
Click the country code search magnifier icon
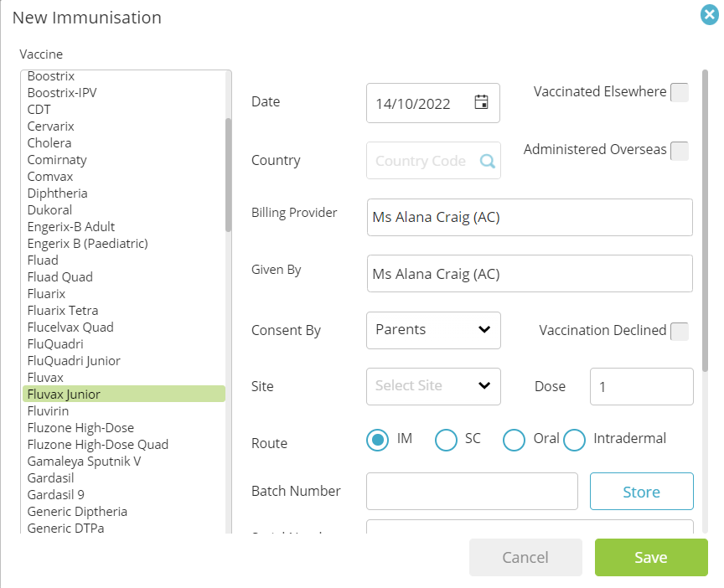coord(487,161)
